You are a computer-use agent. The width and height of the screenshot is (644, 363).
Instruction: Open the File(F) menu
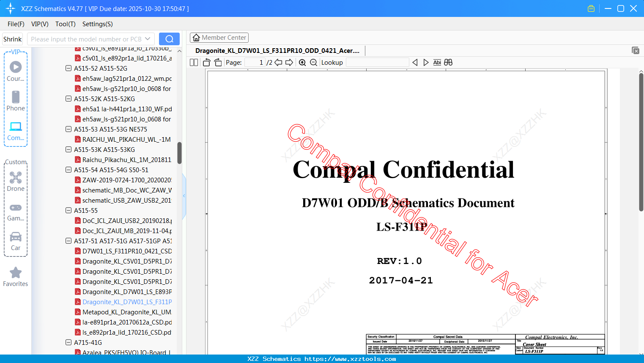coord(16,24)
